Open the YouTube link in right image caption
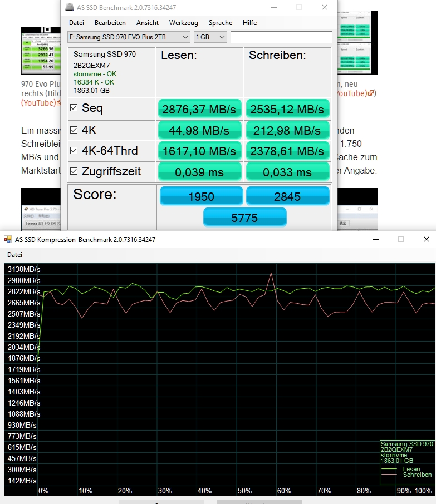 coord(356,93)
